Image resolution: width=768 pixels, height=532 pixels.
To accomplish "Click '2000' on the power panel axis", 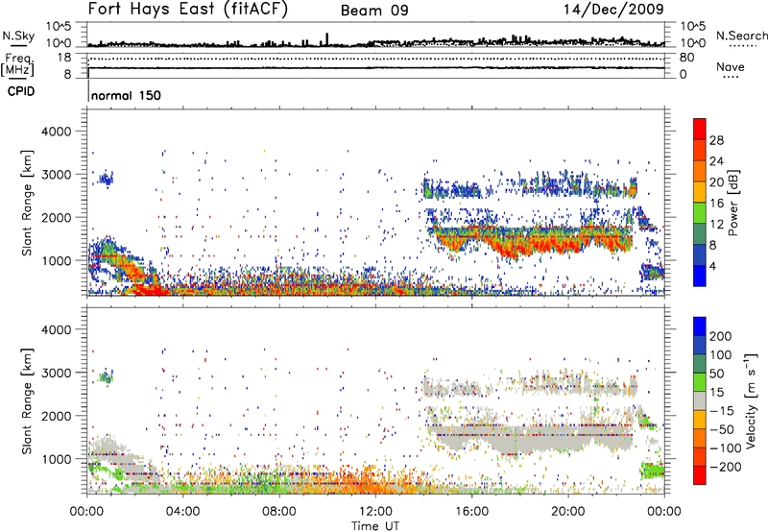I will click(57, 218).
